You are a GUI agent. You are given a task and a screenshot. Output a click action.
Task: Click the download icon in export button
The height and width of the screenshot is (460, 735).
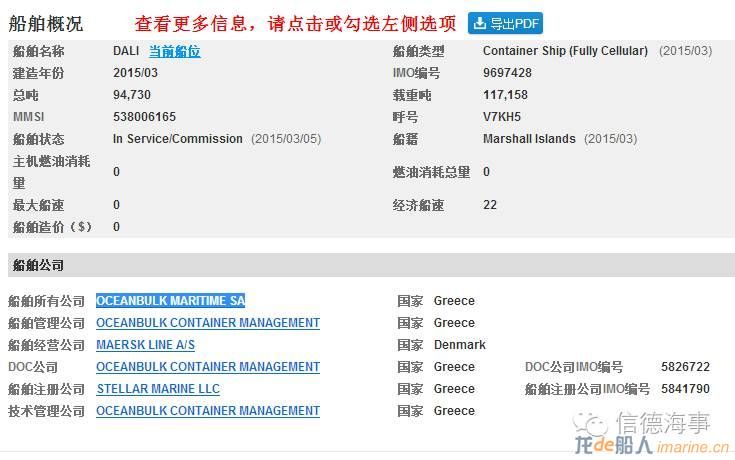pyautogui.click(x=480, y=23)
